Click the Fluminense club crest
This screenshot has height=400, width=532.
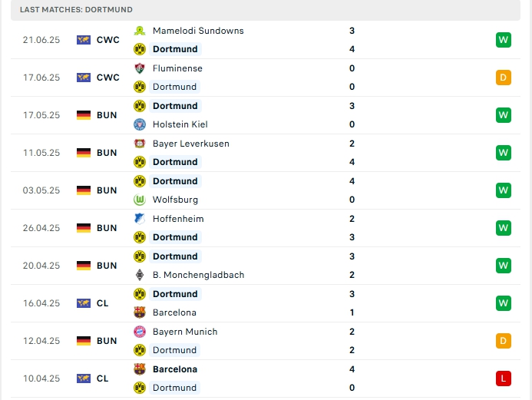click(140, 68)
